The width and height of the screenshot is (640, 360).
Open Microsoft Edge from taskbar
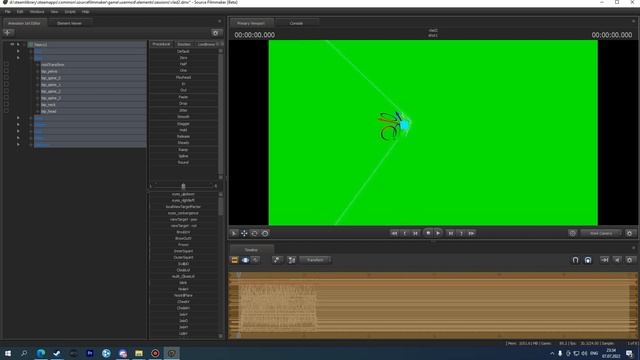[x=41, y=353]
